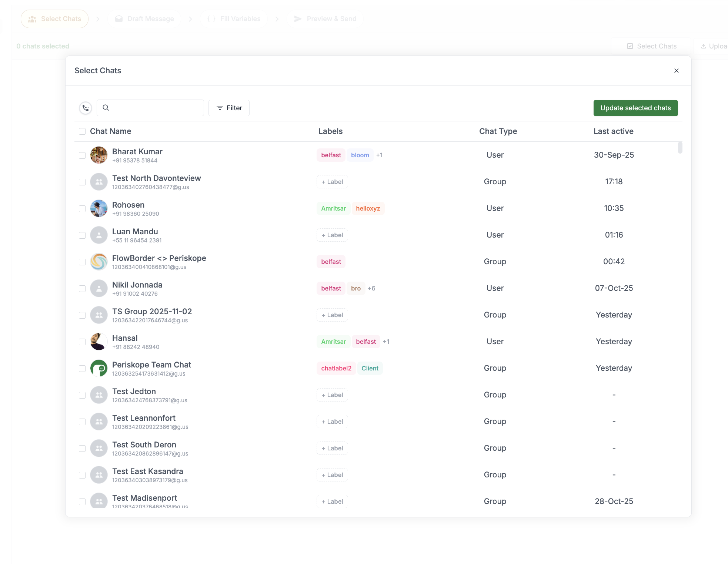Click the Select Chats checkbox icon at top right
Viewport: 728px width, 564px height.
tap(630, 46)
